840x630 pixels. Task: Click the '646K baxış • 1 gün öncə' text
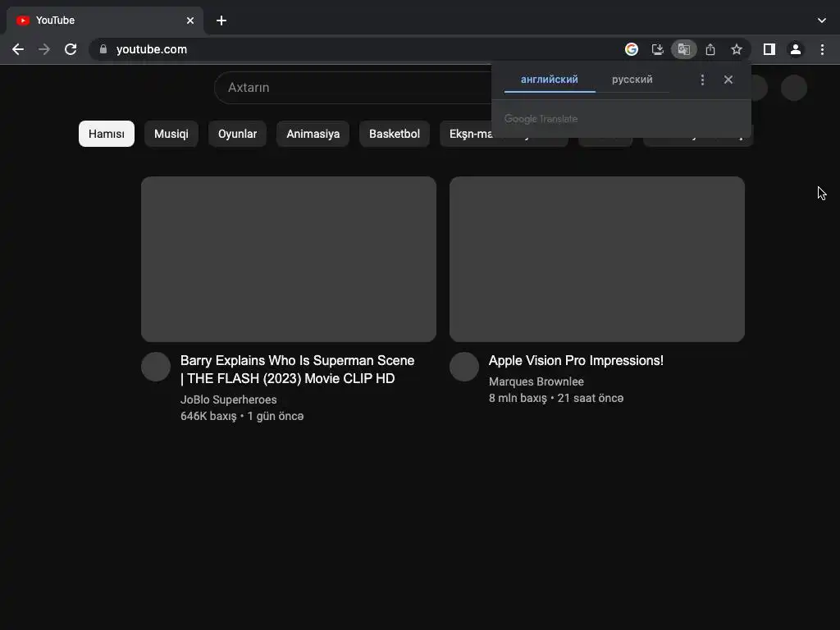point(242,416)
